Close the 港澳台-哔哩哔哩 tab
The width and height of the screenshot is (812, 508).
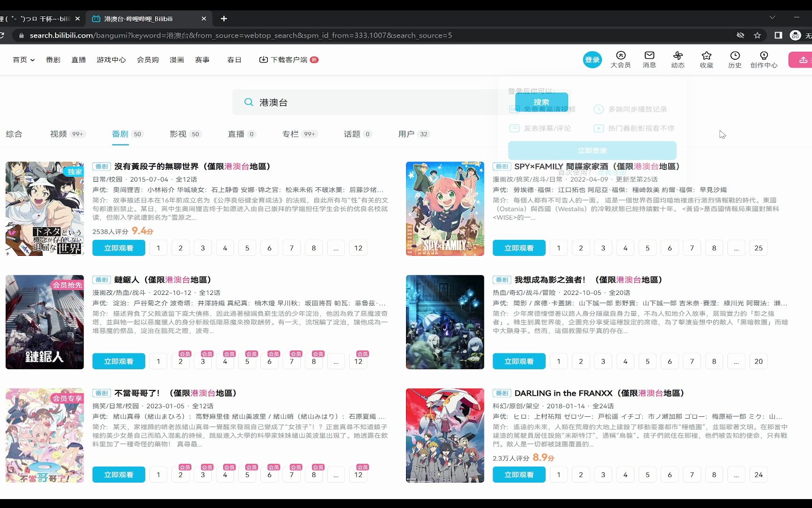coord(203,19)
